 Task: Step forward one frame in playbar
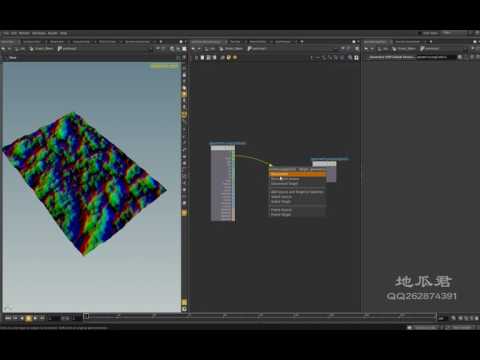coord(42,318)
